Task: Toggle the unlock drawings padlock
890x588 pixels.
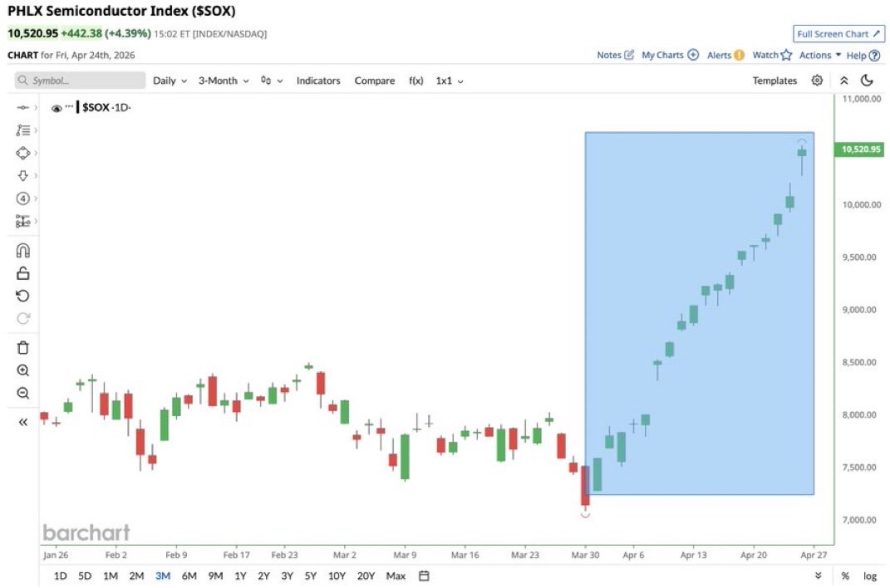Action: click(x=22, y=273)
